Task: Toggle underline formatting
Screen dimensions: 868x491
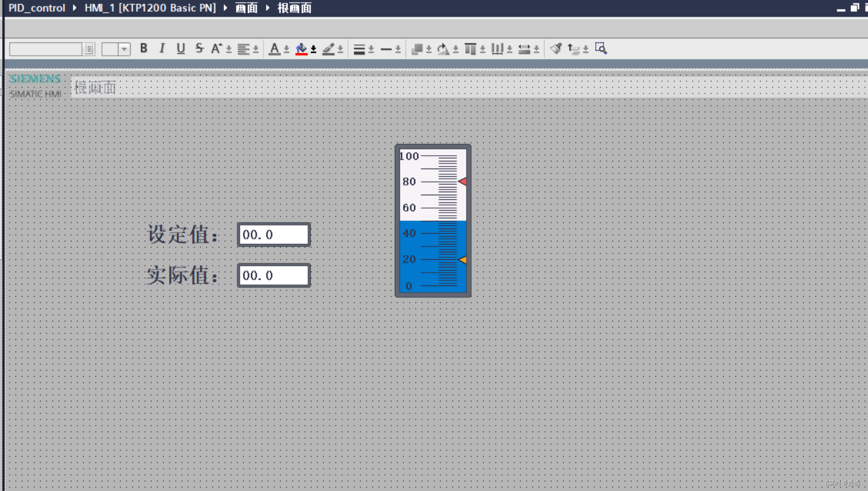Action: (x=180, y=49)
